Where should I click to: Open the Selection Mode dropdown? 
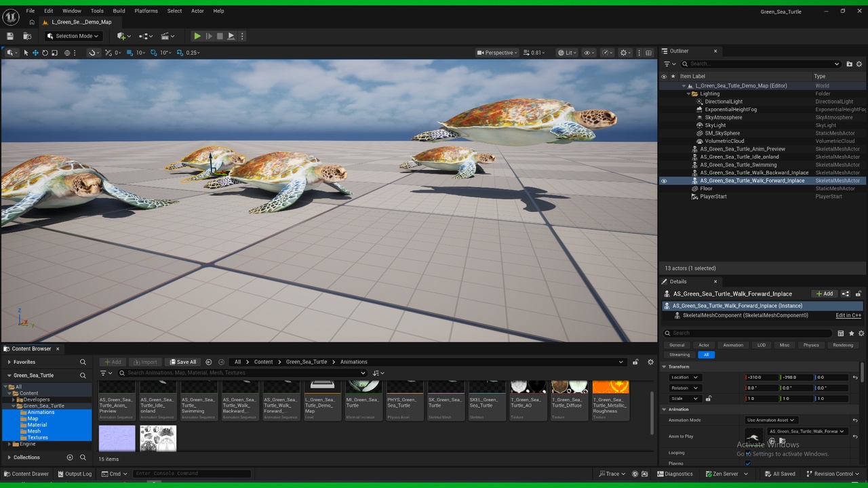[x=74, y=36]
